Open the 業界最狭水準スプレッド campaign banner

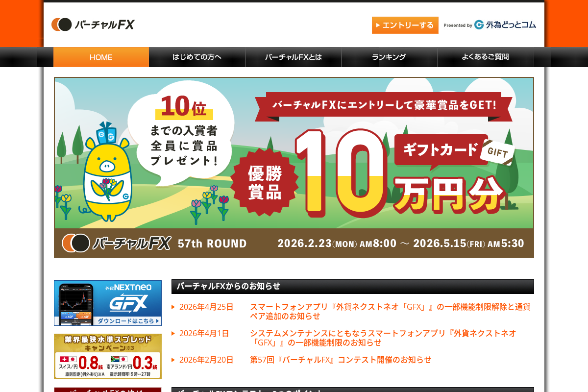point(108,356)
